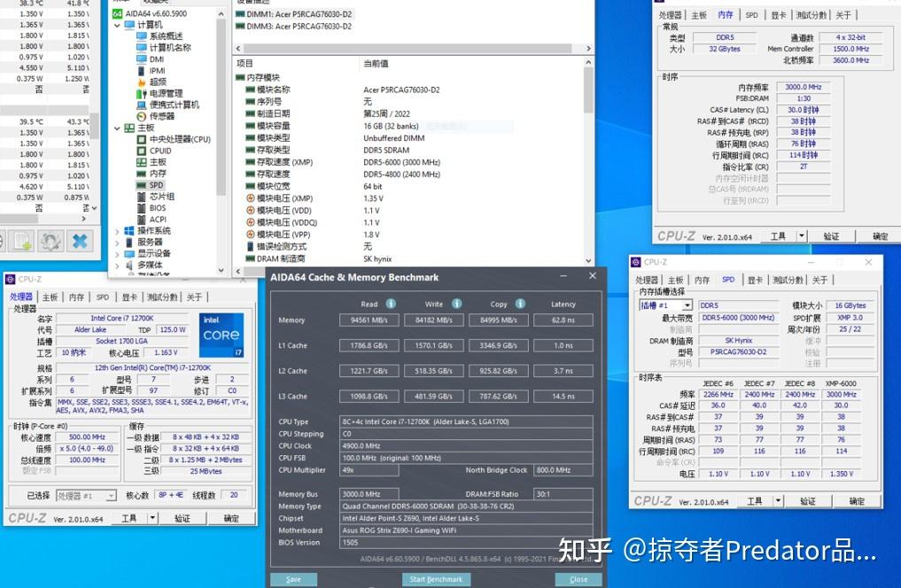Expand the 操作系统 tree node
The width and height of the screenshot is (901, 588).
(117, 231)
